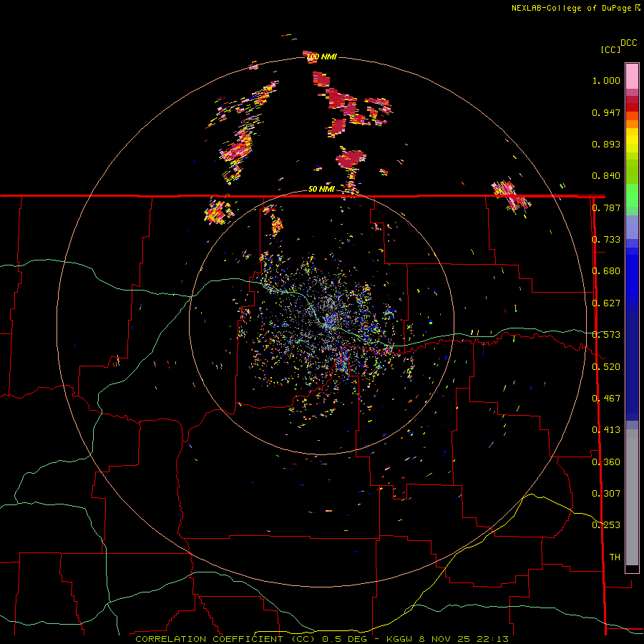Click the 0.733 legend value
This screenshot has height=644, width=644.
[x=606, y=240]
